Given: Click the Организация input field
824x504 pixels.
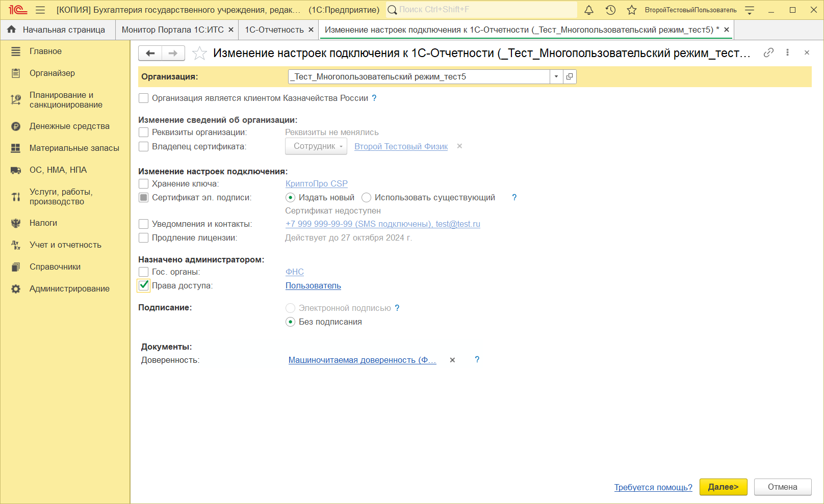Looking at the screenshot, I should click(x=419, y=76).
